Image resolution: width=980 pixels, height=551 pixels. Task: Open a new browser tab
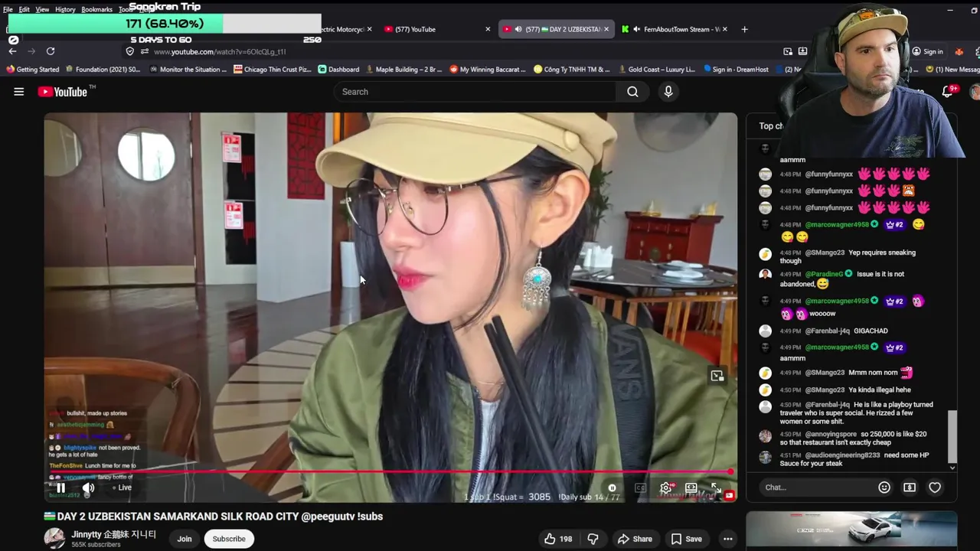click(x=744, y=29)
